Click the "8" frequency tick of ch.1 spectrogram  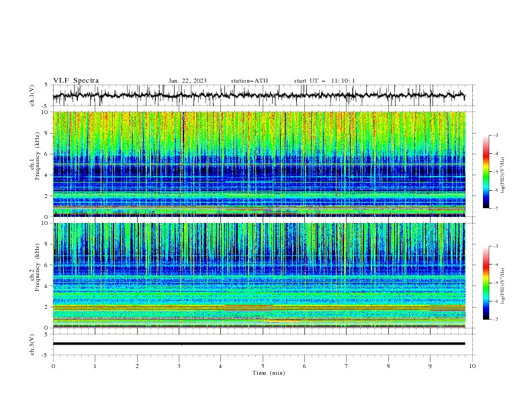pos(47,133)
